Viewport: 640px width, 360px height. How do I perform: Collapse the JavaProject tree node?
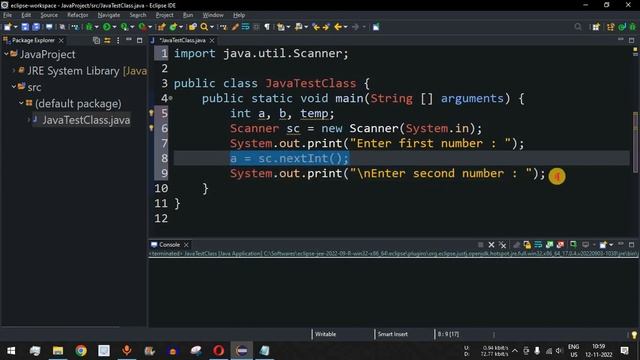(x=6, y=54)
